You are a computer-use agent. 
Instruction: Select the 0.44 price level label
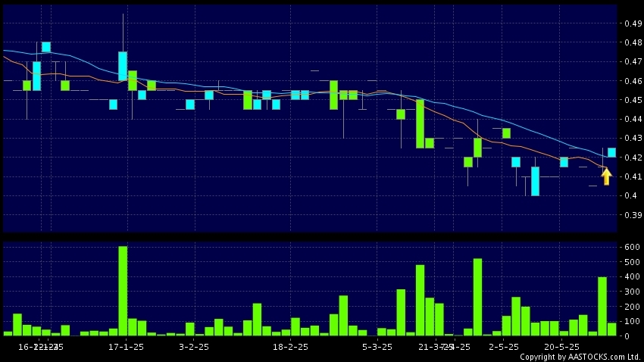633,119
